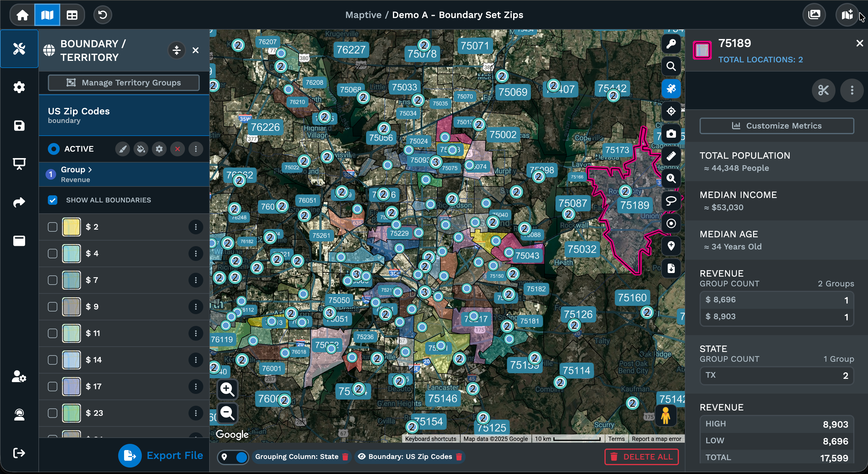The image size is (868, 474).
Task: Collapse the Boundary/Territory panel using the double arrow
Action: (x=176, y=50)
